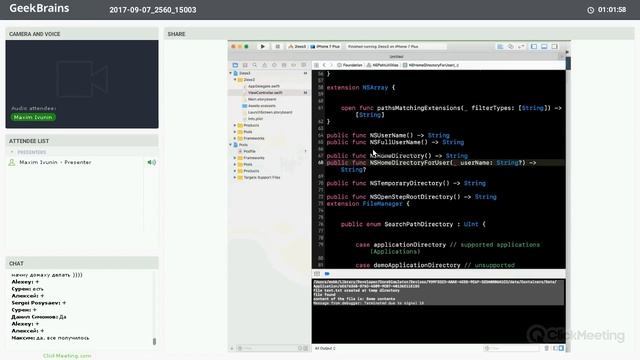This screenshot has width=640, height=360.
Task: Expand the Products group under Swift3 project
Action: pyautogui.click(x=235, y=125)
